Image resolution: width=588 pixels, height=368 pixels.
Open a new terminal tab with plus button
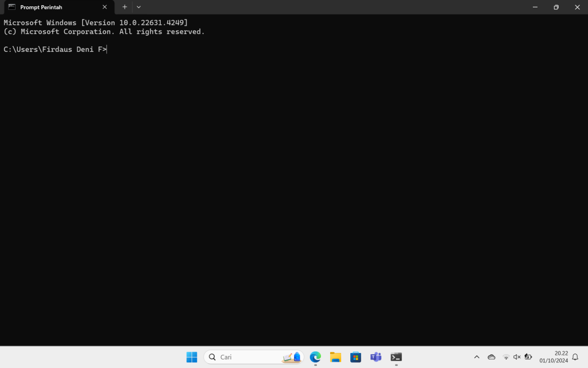click(125, 7)
